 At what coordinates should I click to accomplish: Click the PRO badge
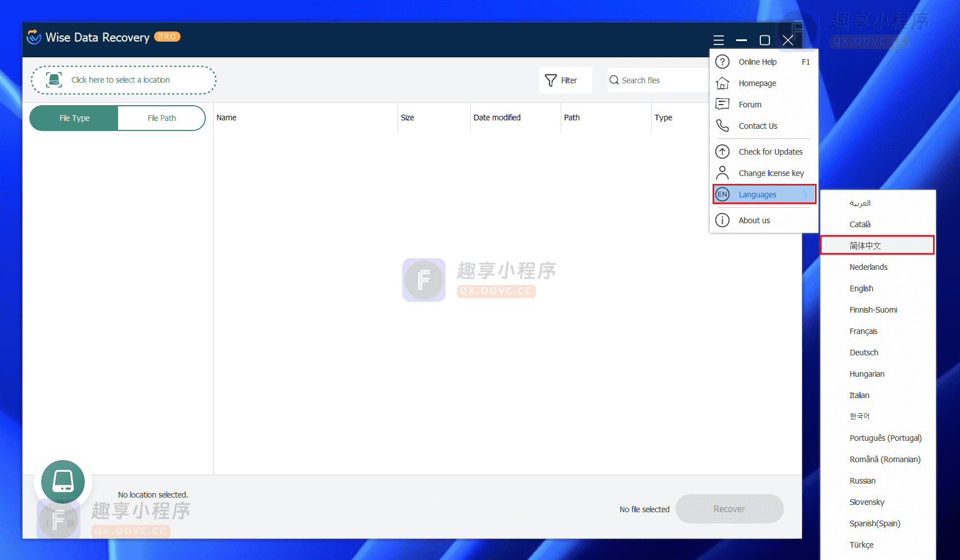(x=167, y=37)
